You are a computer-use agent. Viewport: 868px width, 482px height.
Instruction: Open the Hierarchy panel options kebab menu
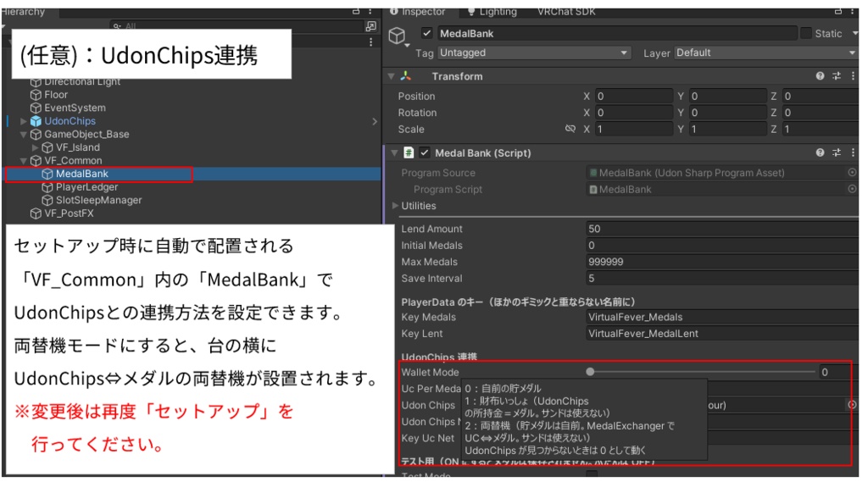[x=370, y=11]
